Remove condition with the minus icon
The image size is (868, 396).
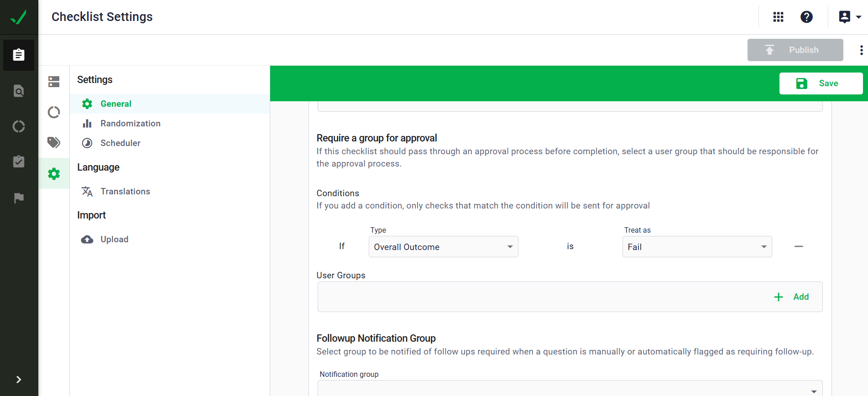point(798,246)
